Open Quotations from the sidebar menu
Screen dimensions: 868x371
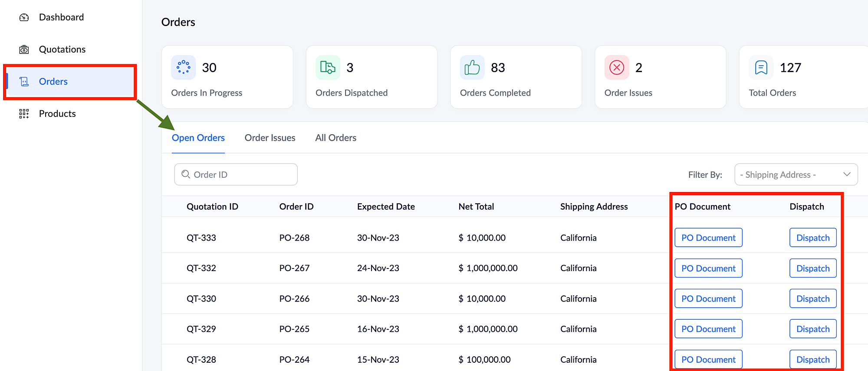(62, 50)
